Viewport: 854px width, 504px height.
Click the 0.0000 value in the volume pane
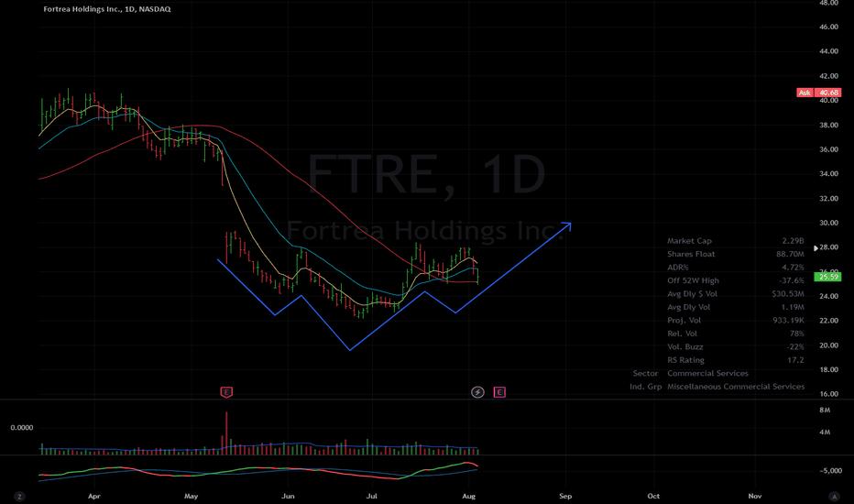point(22,428)
